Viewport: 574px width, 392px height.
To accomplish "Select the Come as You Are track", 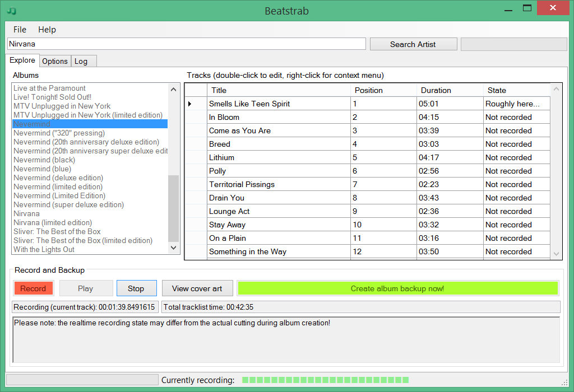I will click(279, 131).
